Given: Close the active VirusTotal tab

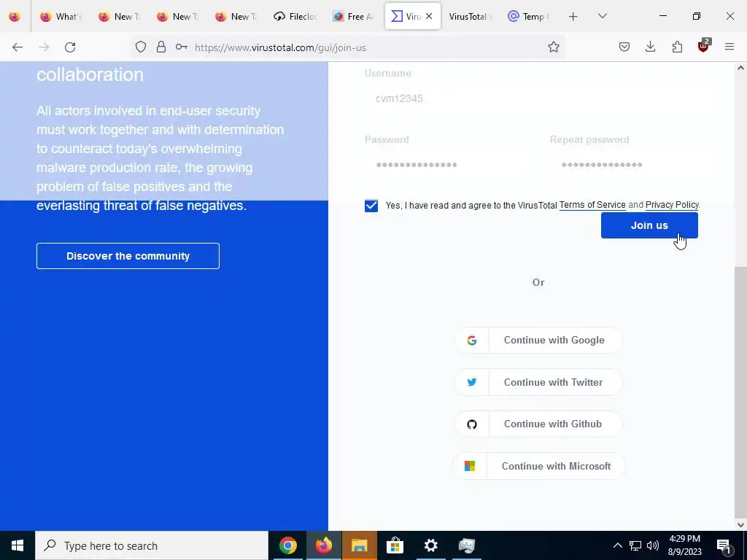Looking at the screenshot, I should point(429,16).
